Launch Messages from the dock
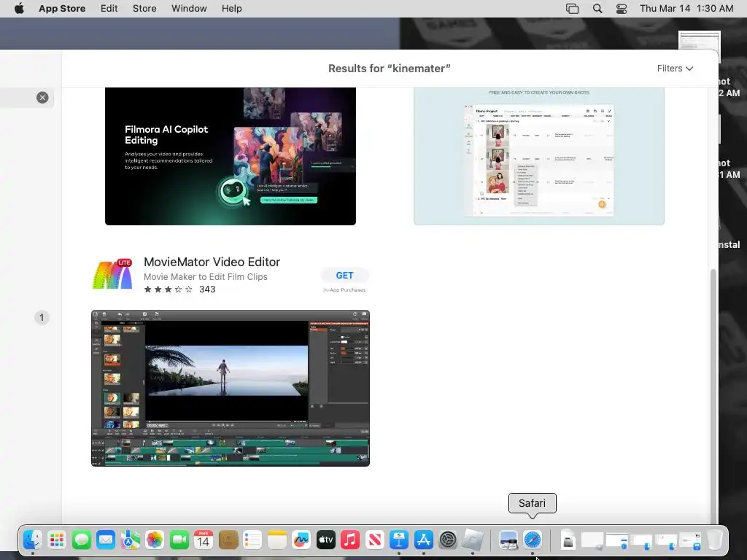 [x=82, y=540]
